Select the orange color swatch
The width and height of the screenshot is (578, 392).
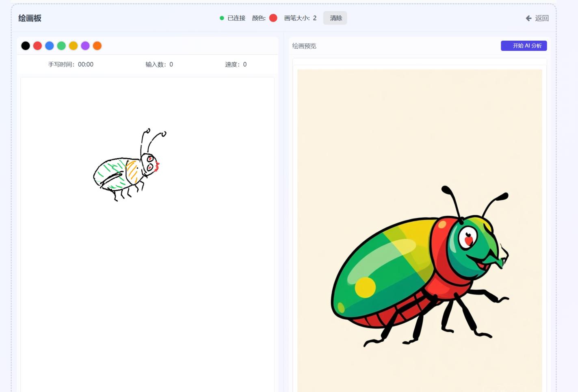(x=97, y=45)
